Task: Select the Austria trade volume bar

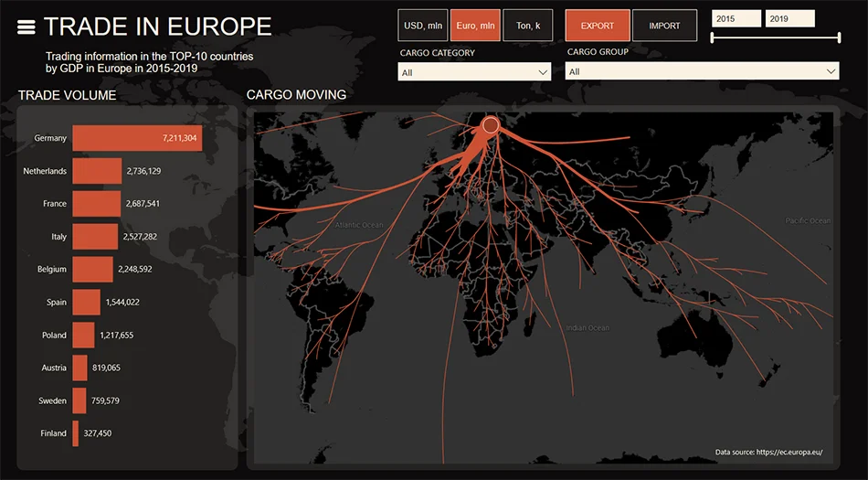Action: point(79,368)
